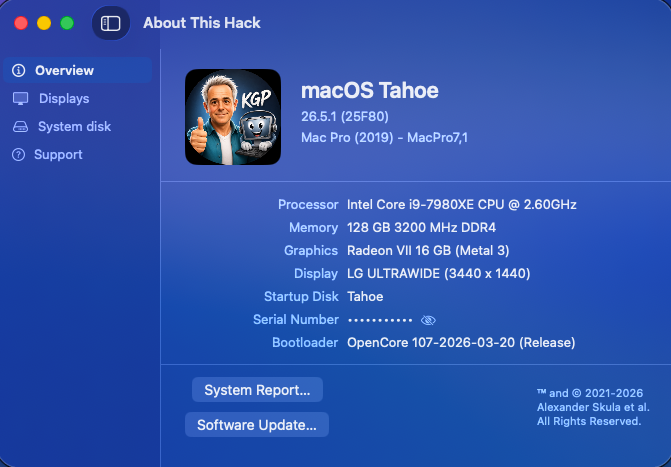Click the Display label
This screenshot has width=671, height=467.
tap(316, 274)
